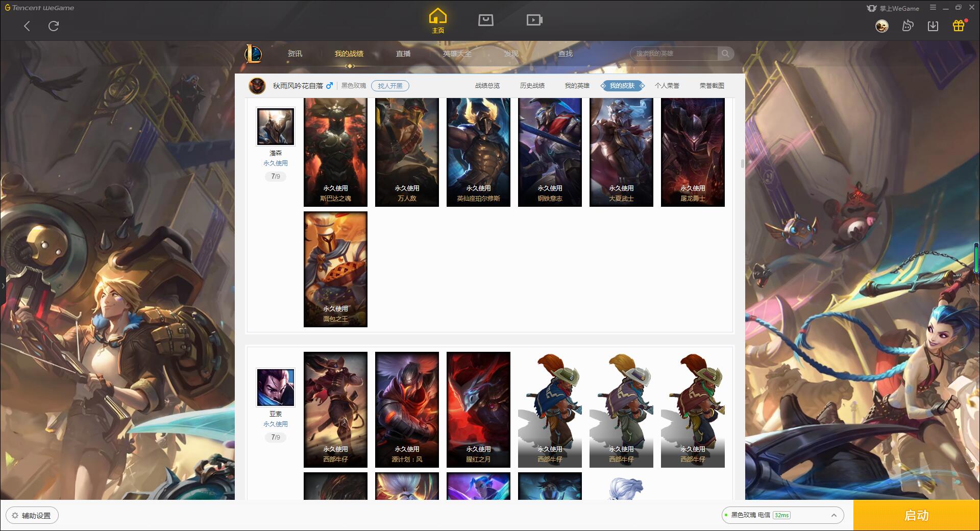Viewport: 980px width, 531px height.
Task: Focus the 搜索我的英雄 search field
Action: coord(674,54)
